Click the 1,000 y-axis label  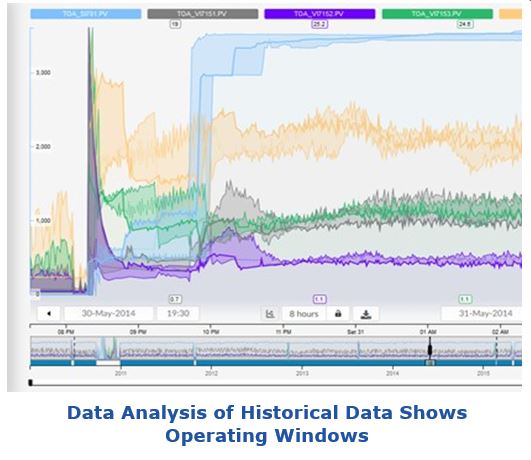[x=43, y=221]
